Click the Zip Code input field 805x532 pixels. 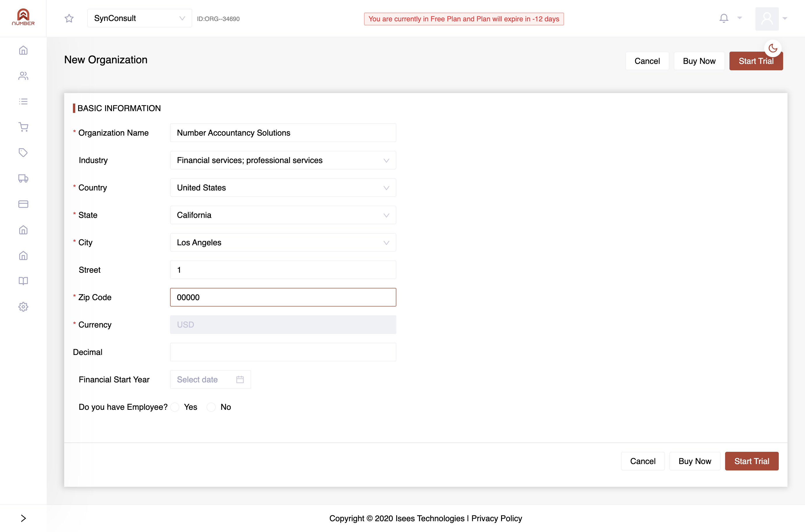pos(283,297)
